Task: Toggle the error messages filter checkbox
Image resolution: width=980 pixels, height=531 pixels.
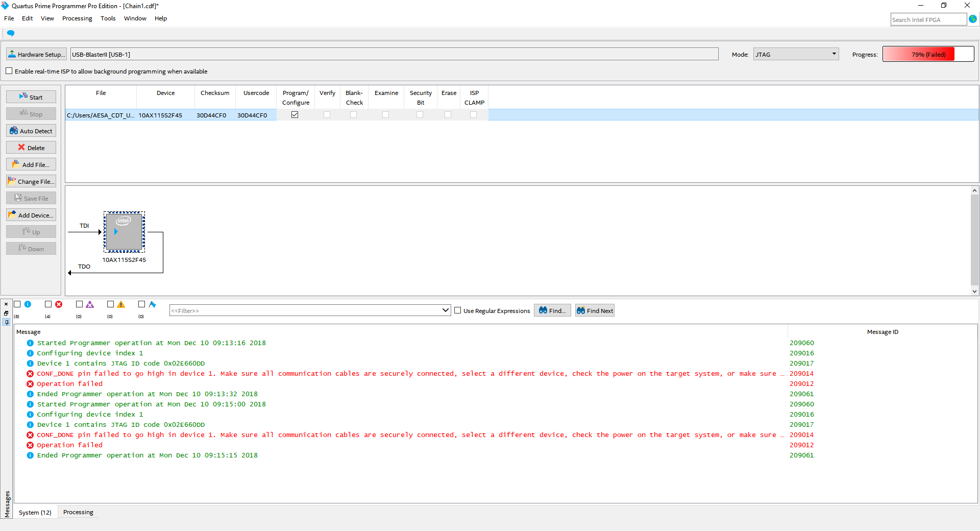Action: tap(48, 304)
